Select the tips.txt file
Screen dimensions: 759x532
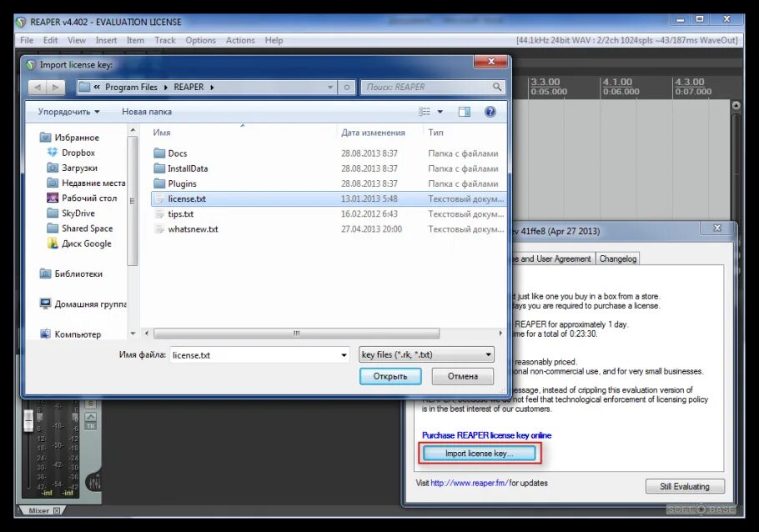180,214
